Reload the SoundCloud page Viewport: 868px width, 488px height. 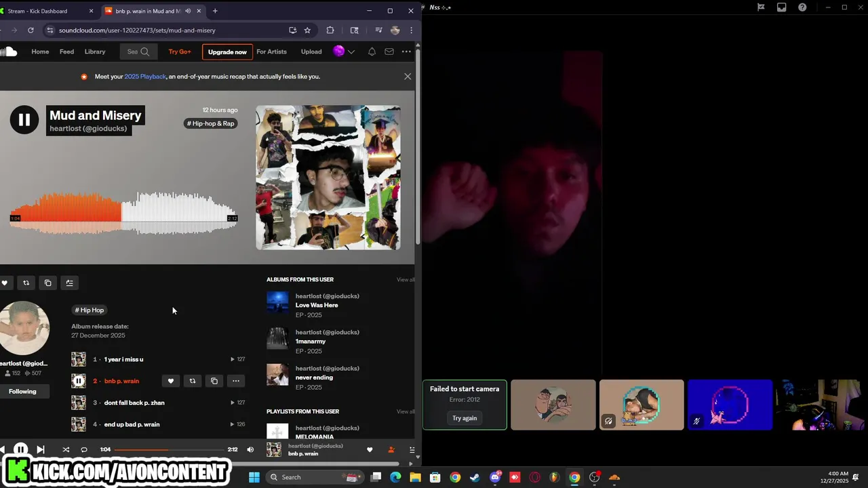click(31, 30)
